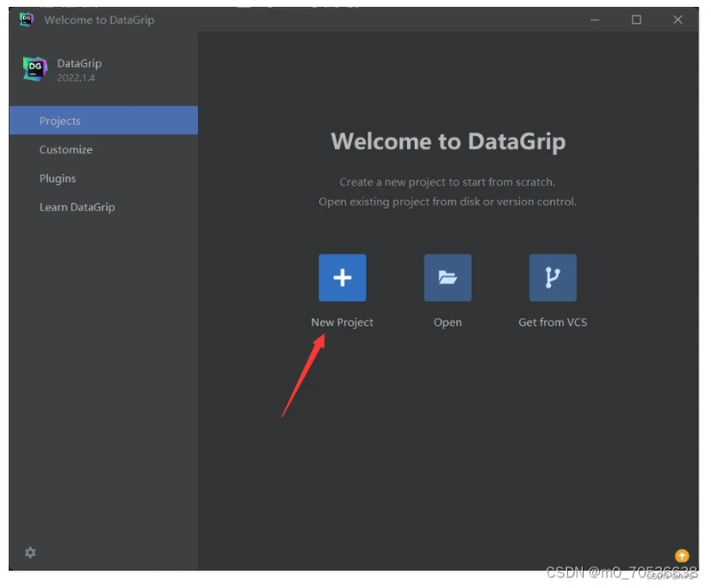Click the 'Create a new project' description line
This screenshot has height=588, width=711.
(x=447, y=182)
